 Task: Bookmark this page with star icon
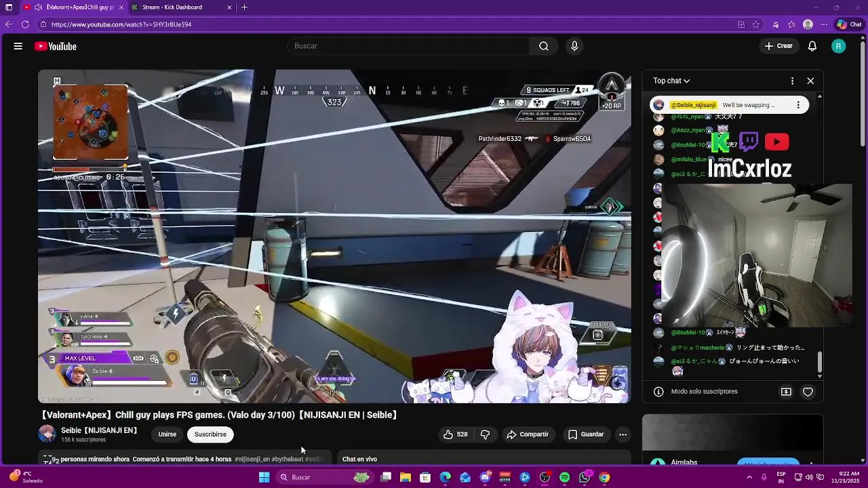pos(756,24)
